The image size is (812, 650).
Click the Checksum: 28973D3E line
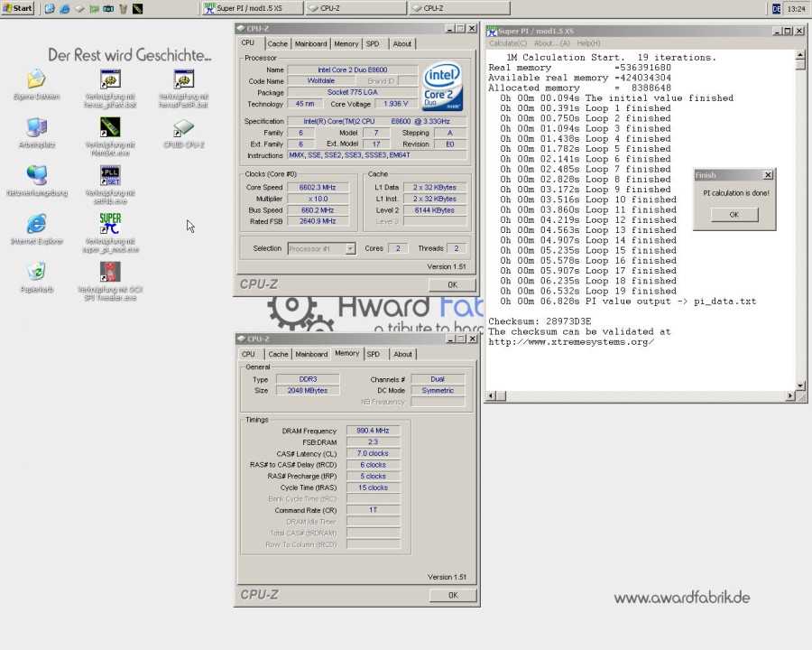tap(540, 321)
